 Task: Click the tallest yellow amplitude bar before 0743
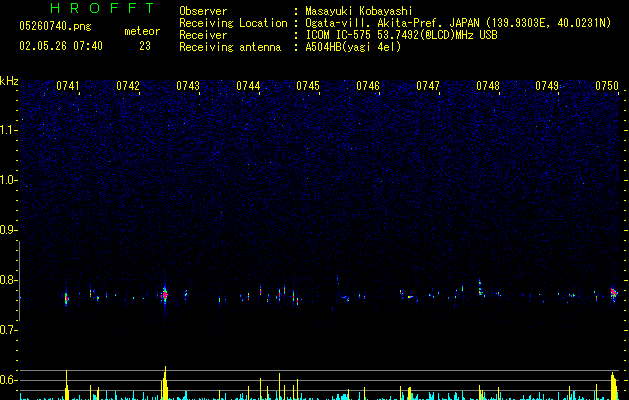pyautogui.click(x=165, y=383)
